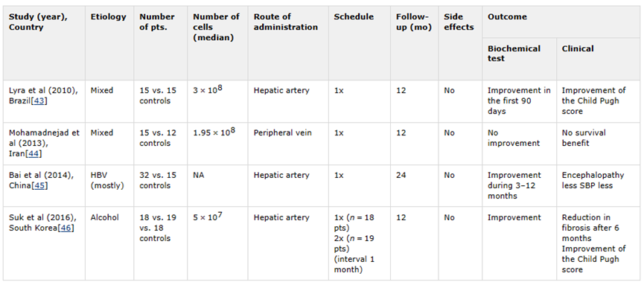The width and height of the screenshot is (644, 282).
Task: Open reference link 46 for Suk study
Action: 66,228
